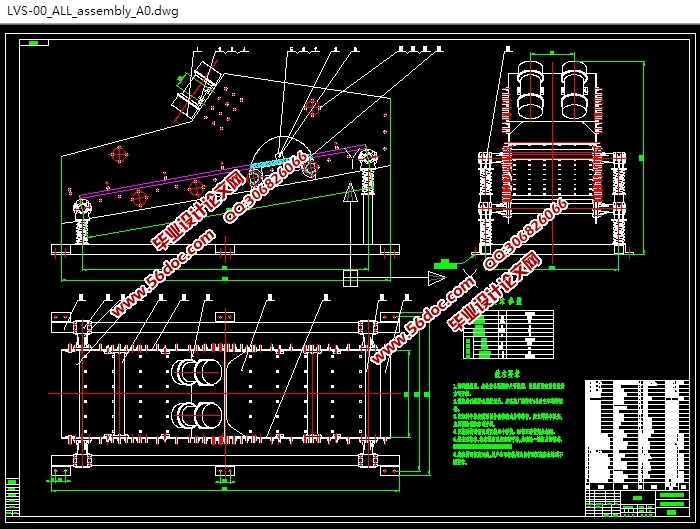Image resolution: width=700 pixels, height=529 pixels.
Task: Select the lower motor pair in plan view
Action: (x=197, y=415)
